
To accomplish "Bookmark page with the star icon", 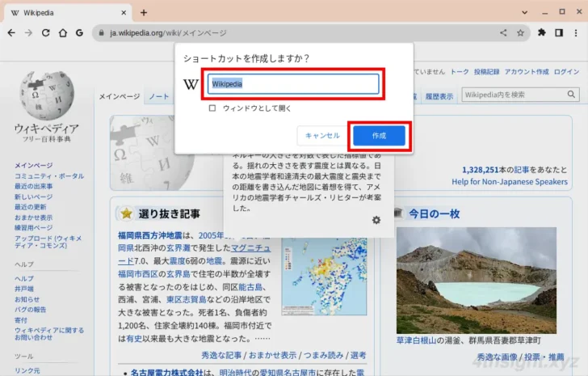I will [x=520, y=33].
